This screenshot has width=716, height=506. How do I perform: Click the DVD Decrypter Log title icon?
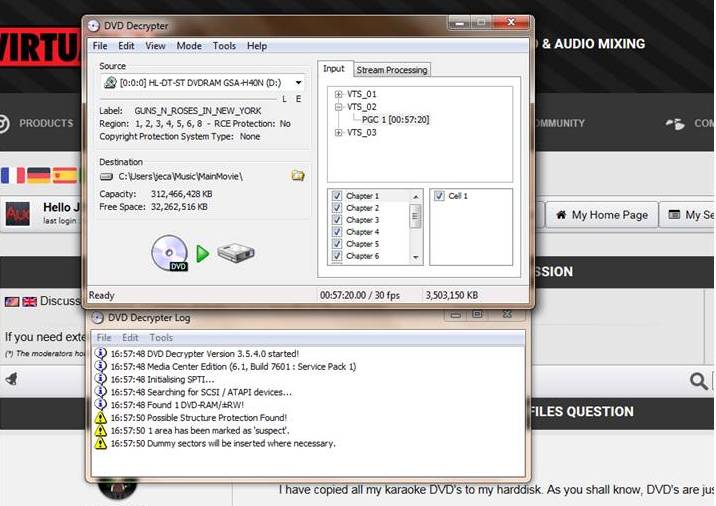click(x=97, y=317)
